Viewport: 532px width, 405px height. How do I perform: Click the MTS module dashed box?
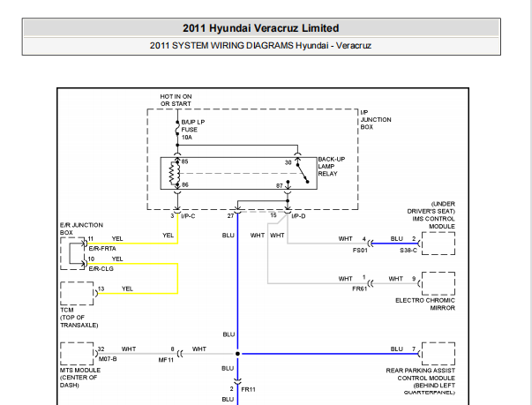77,354
